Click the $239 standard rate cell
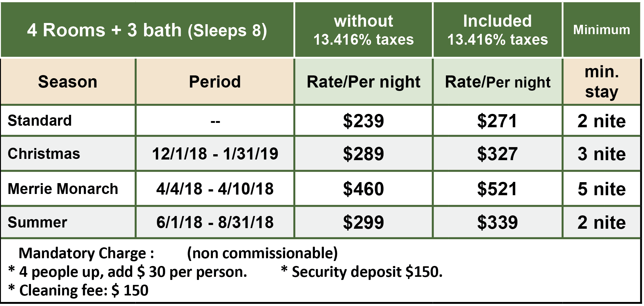644x306 pixels. tap(363, 121)
